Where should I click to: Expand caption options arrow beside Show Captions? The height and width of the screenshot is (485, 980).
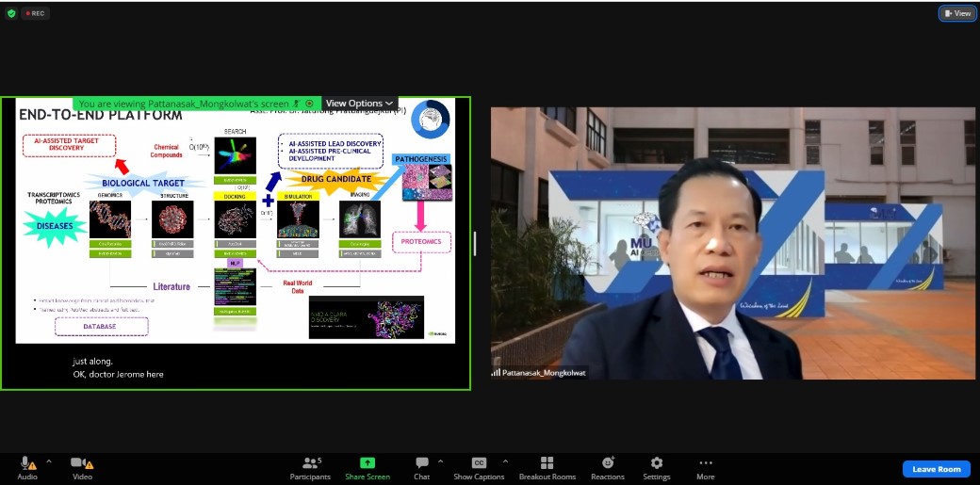[505, 461]
